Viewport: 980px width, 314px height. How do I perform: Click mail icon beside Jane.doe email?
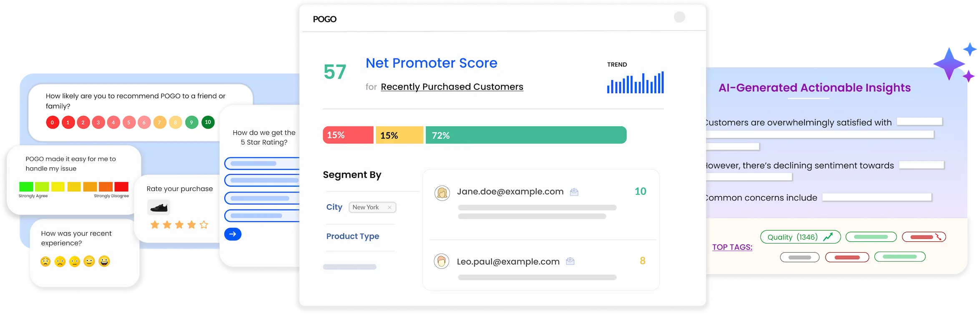click(574, 192)
